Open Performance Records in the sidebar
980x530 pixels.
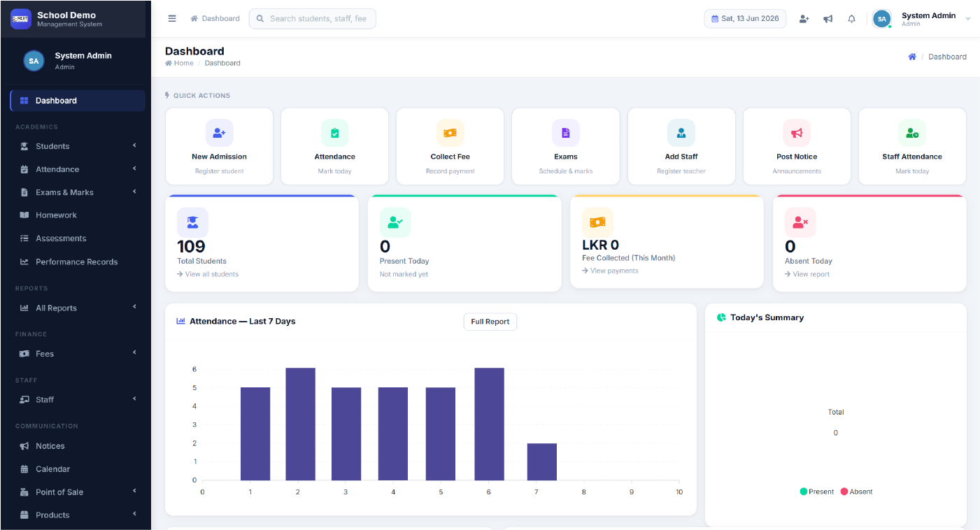point(78,262)
